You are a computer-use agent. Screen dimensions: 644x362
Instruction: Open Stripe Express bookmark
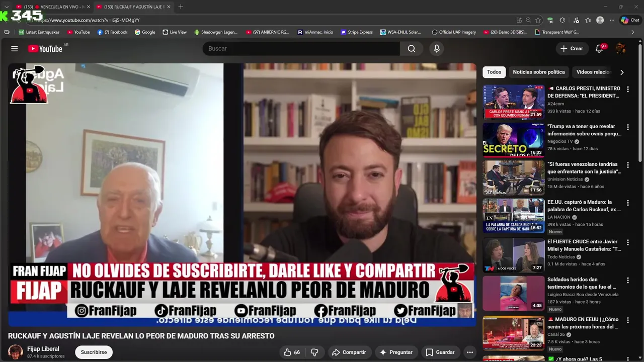click(x=357, y=32)
